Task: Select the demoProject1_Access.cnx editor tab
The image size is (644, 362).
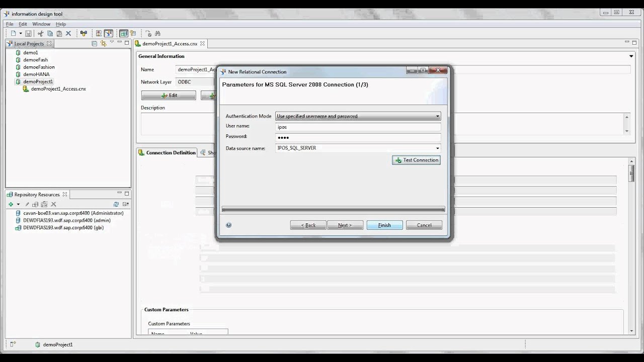Action: [170, 44]
